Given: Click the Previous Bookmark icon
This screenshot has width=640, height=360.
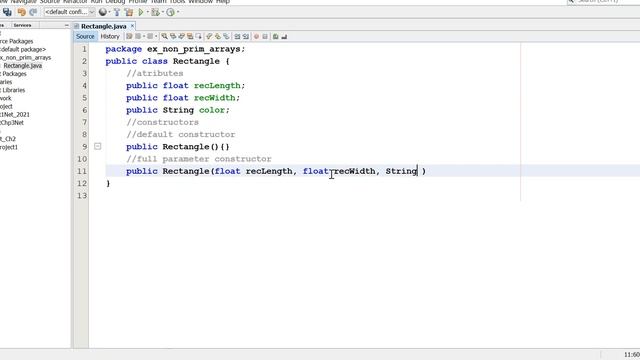Looking at the screenshot, I should (209, 36).
